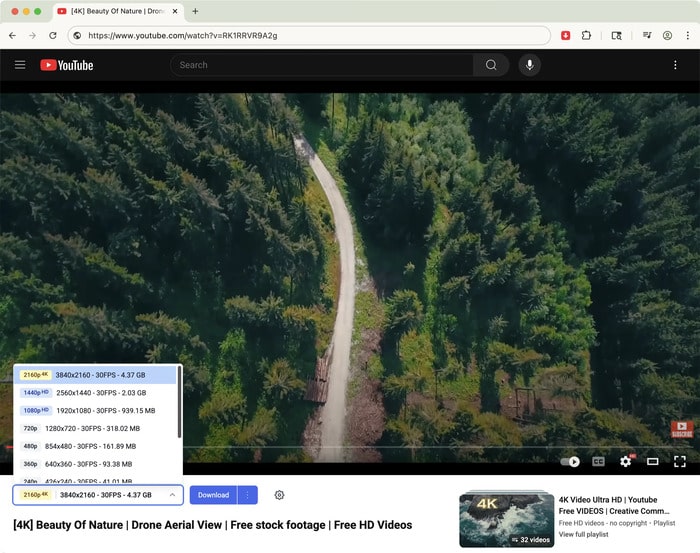Go to YouTube home via logo
The height and width of the screenshot is (553, 700).
(67, 65)
